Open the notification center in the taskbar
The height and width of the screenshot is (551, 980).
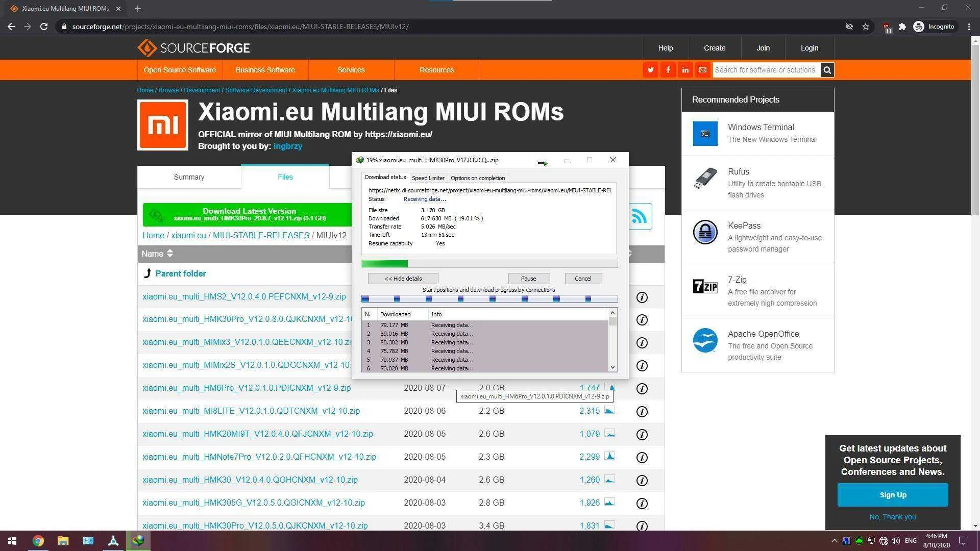pyautogui.click(x=963, y=541)
